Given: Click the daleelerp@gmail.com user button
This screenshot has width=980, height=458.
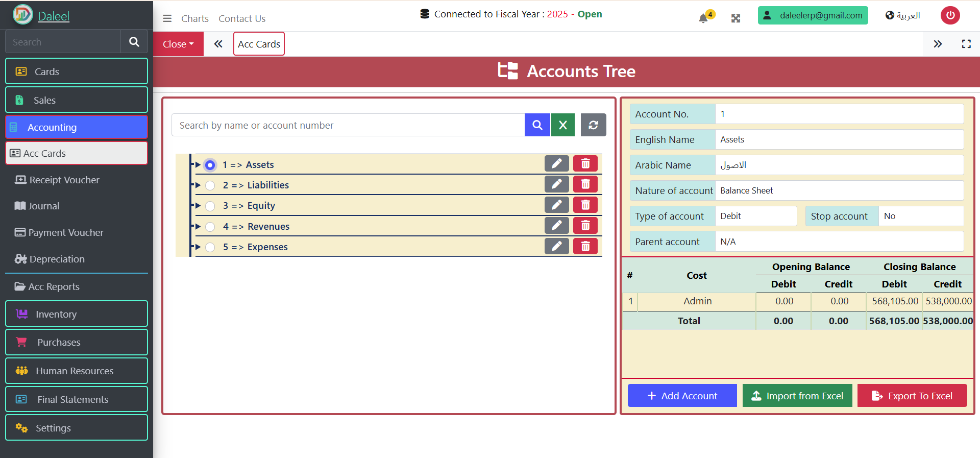Looking at the screenshot, I should pos(813,15).
